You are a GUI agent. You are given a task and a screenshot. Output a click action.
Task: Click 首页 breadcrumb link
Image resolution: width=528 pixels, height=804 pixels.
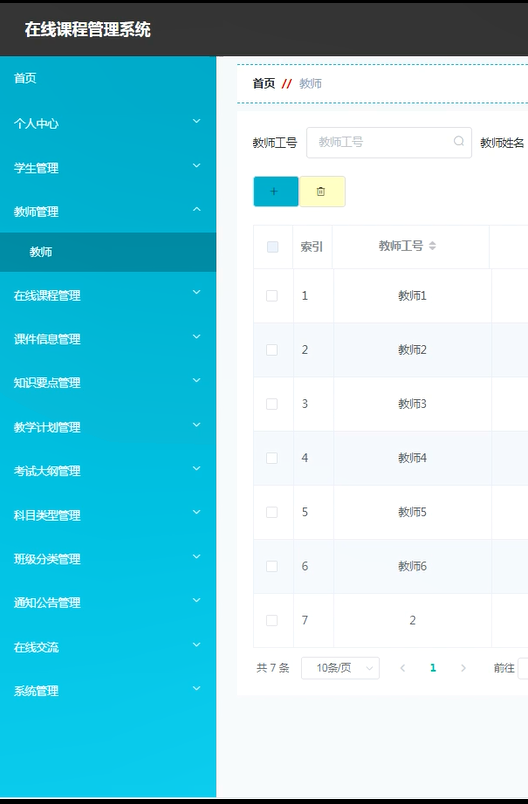[264, 84]
